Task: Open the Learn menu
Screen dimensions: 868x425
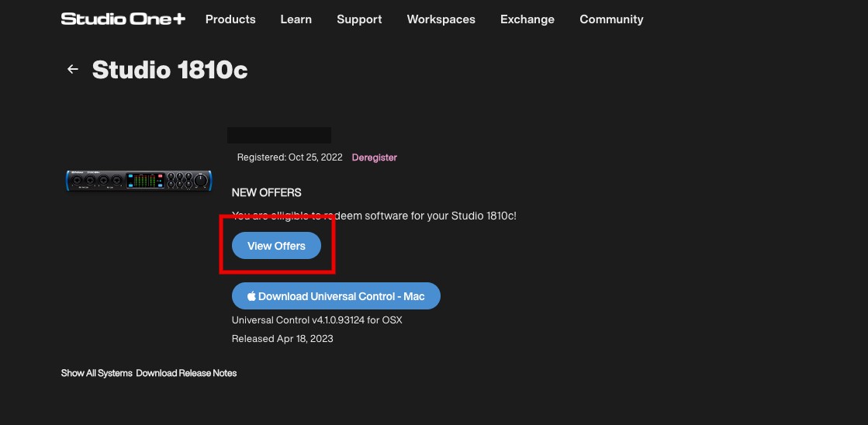Action: [296, 19]
